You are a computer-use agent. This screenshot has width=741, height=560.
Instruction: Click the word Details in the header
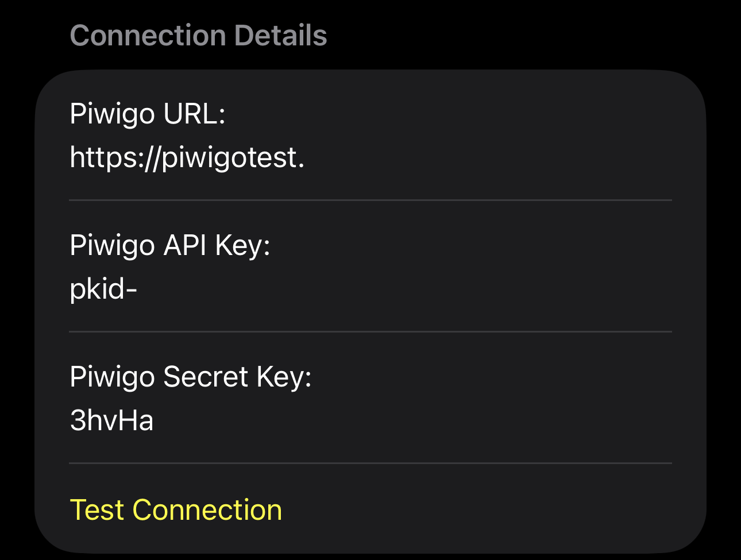(x=280, y=36)
